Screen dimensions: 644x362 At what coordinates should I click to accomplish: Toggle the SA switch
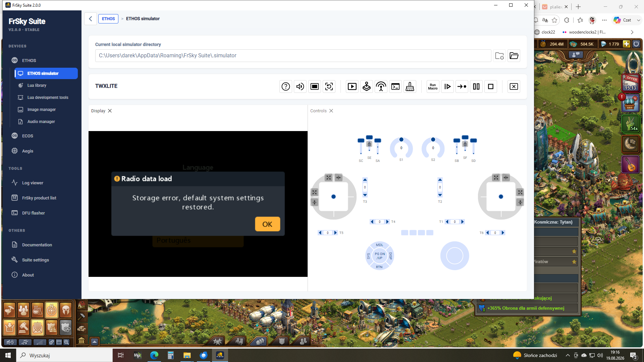[378, 146]
